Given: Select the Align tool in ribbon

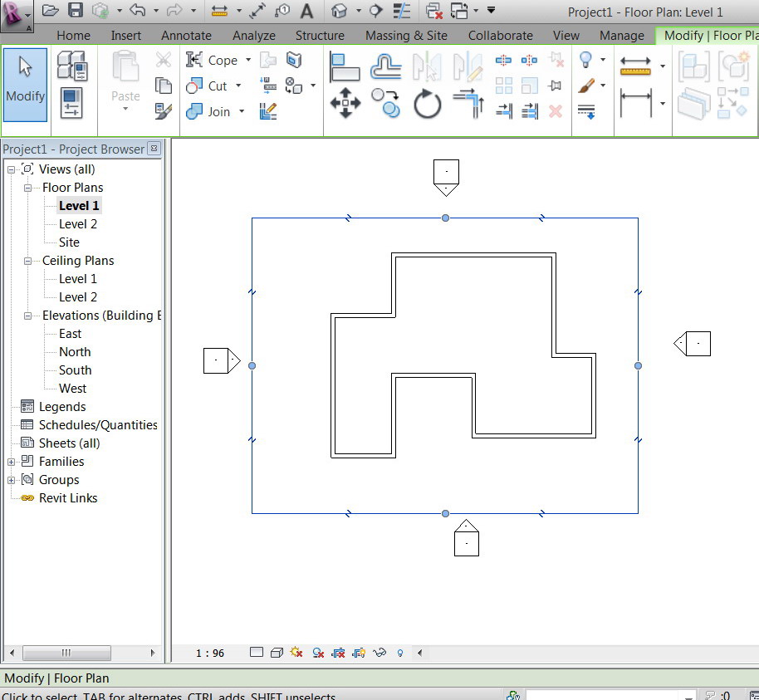Looking at the screenshot, I should (344, 66).
